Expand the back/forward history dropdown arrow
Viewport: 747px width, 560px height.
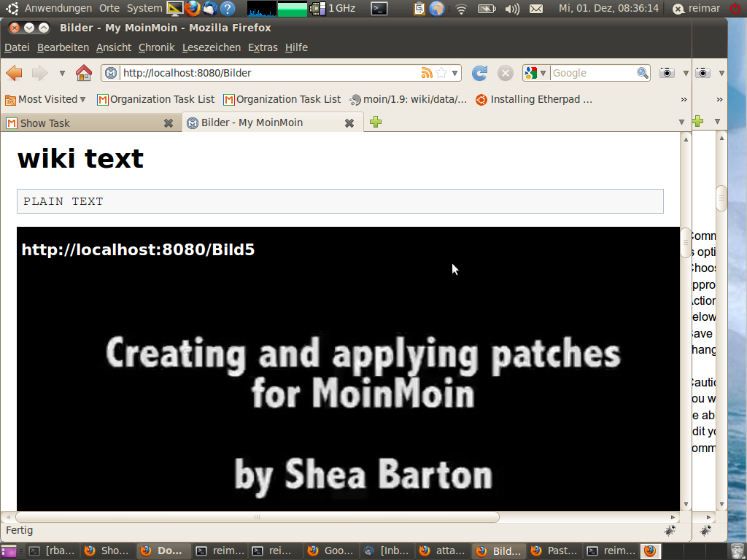62,73
